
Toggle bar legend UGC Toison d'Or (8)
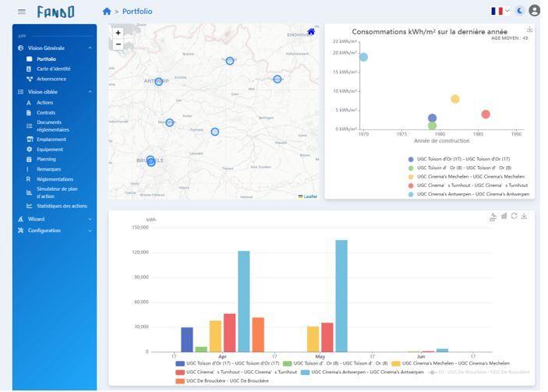click(x=335, y=363)
